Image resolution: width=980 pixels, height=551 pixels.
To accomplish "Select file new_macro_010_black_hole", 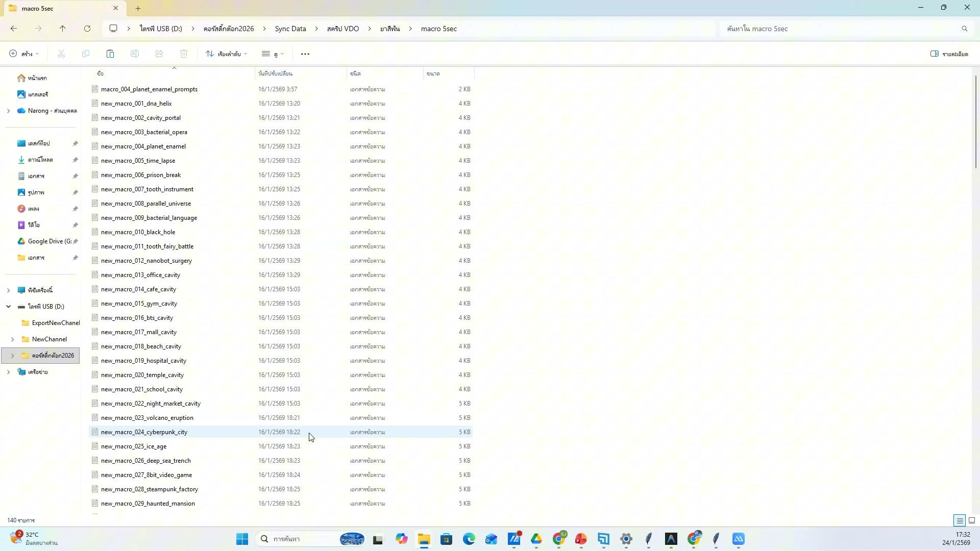I will click(x=138, y=232).
